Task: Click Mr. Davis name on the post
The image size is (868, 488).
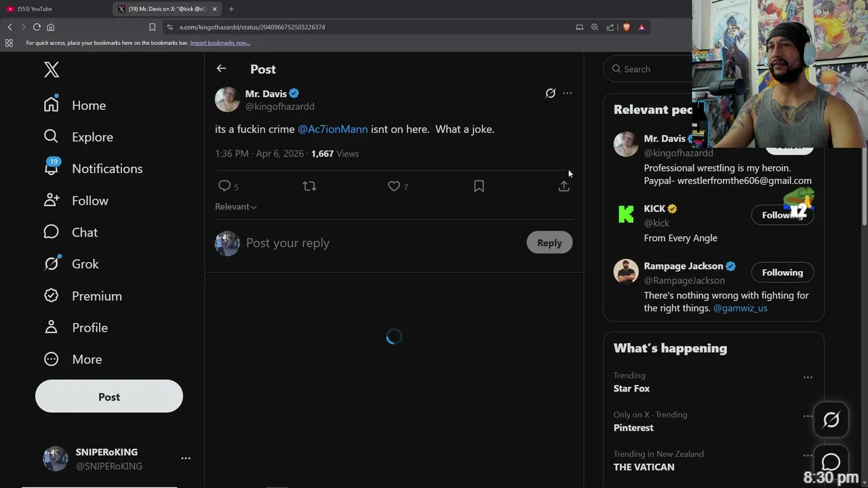Action: pyautogui.click(x=266, y=94)
